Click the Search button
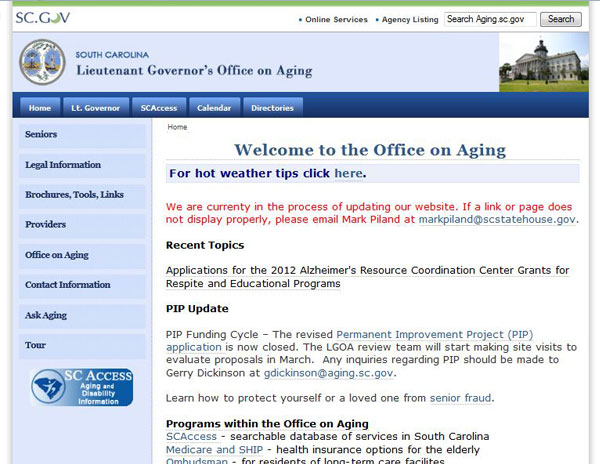Image resolution: width=600 pixels, height=464 pixels. tap(561, 19)
